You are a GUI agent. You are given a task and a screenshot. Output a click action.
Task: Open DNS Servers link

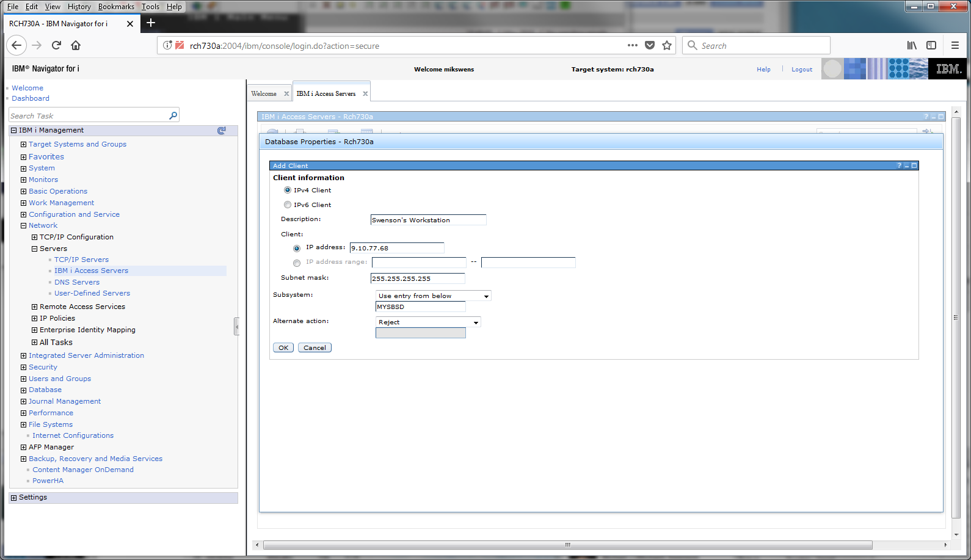pos(77,282)
